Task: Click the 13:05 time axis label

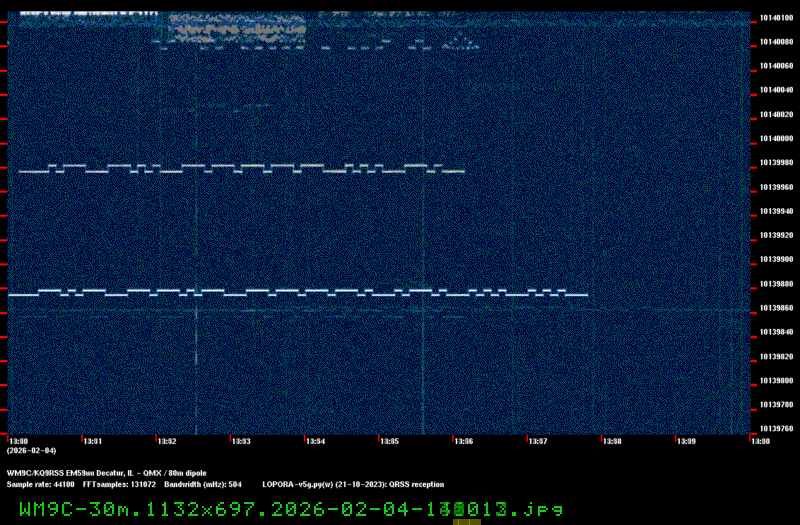Action: tap(389, 440)
